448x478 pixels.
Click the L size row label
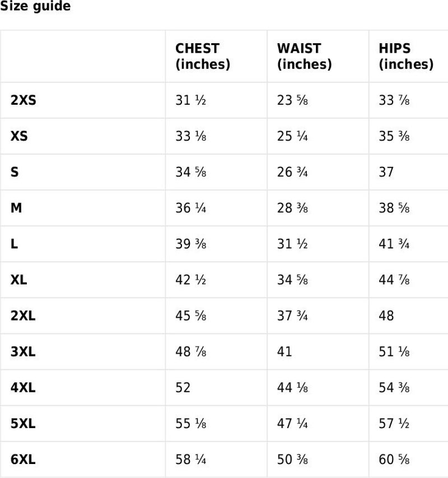14,244
